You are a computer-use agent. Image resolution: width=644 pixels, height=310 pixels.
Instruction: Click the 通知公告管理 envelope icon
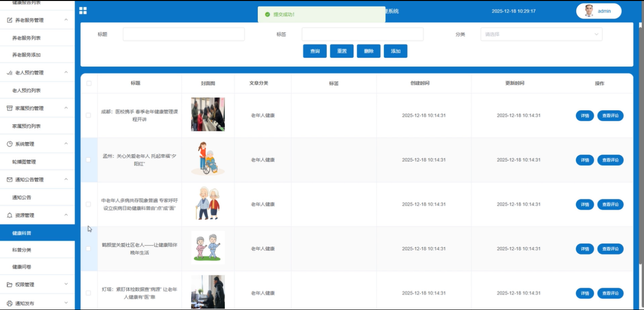click(10, 180)
